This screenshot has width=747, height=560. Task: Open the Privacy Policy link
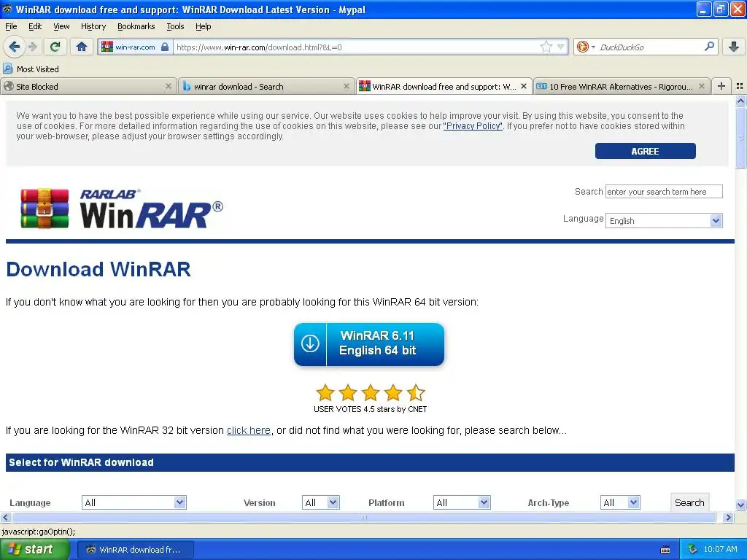click(473, 126)
